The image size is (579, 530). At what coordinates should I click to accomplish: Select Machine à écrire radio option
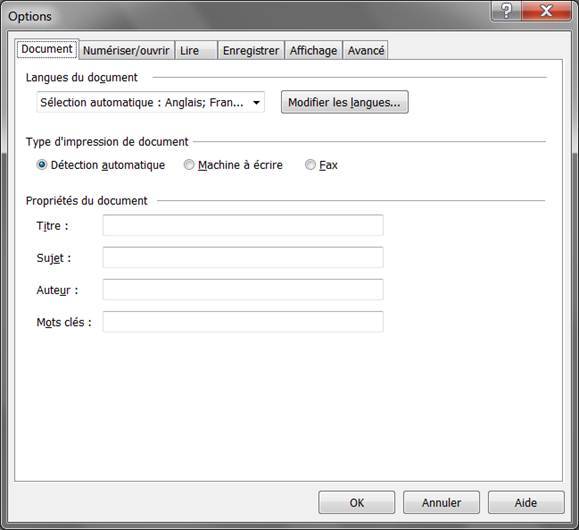pos(189,165)
